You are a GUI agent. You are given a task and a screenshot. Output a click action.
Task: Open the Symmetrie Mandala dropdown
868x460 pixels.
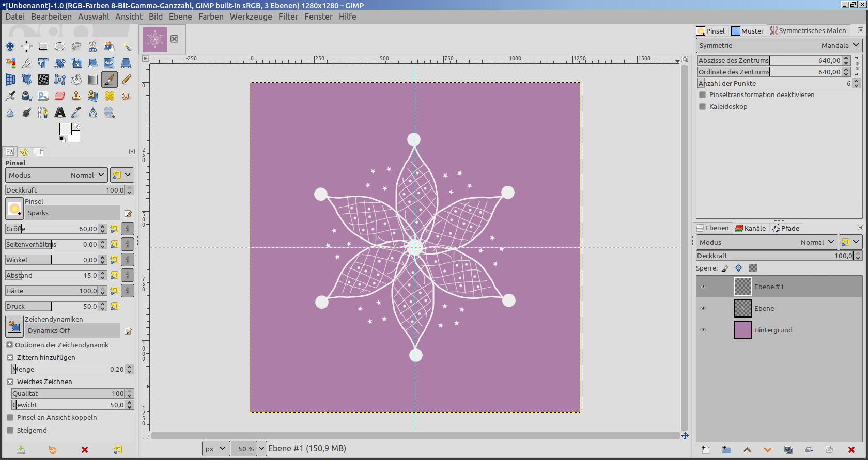[779, 45]
